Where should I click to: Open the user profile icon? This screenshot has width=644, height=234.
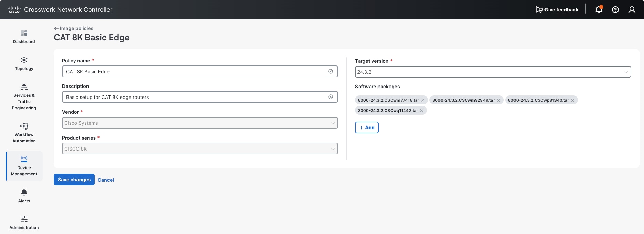[x=632, y=10]
